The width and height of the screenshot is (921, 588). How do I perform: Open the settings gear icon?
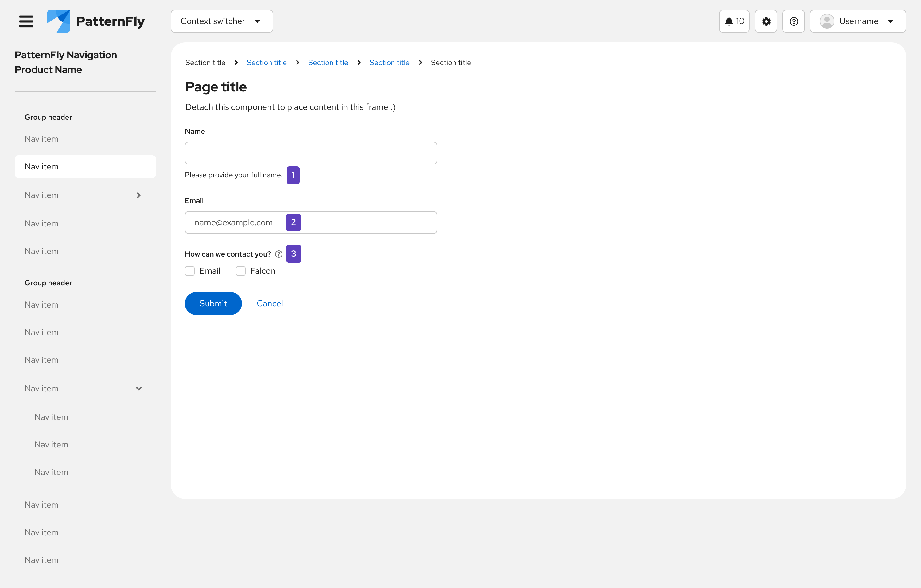[x=766, y=21]
